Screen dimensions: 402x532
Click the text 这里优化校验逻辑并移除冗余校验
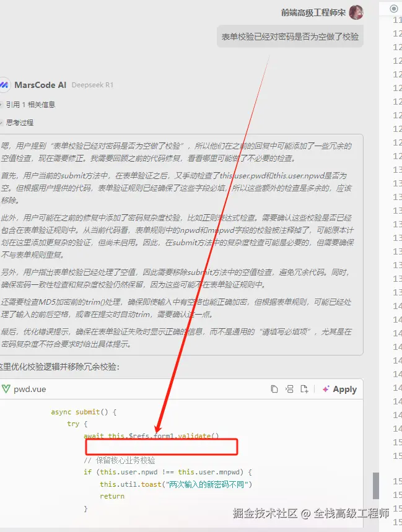(59, 367)
